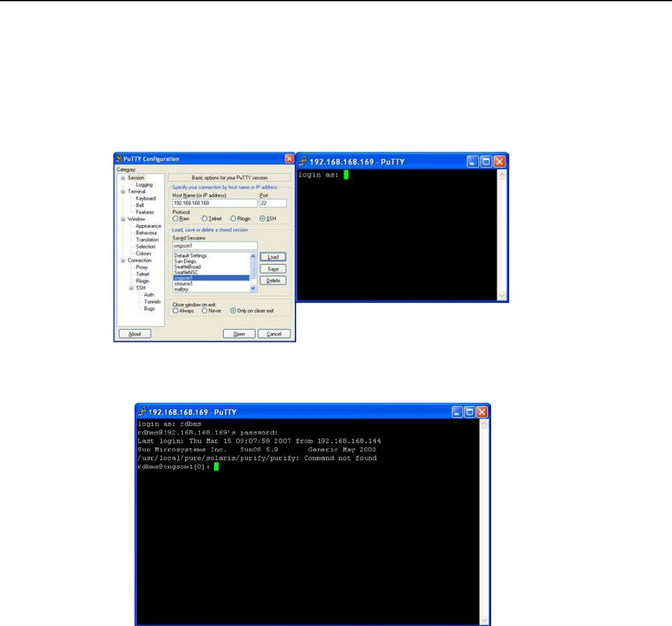The height and width of the screenshot is (626, 672).
Task: Collapse the Session tree node
Action: coord(123,178)
